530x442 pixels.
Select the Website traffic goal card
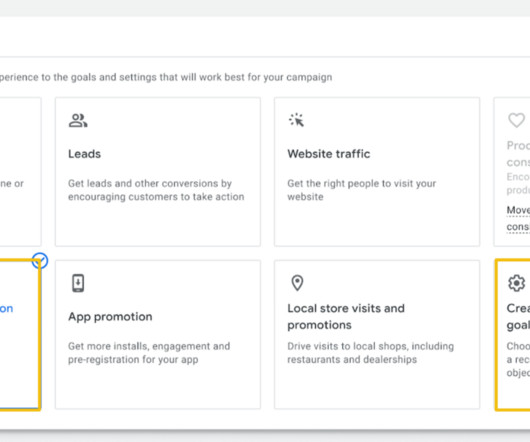pos(377,172)
